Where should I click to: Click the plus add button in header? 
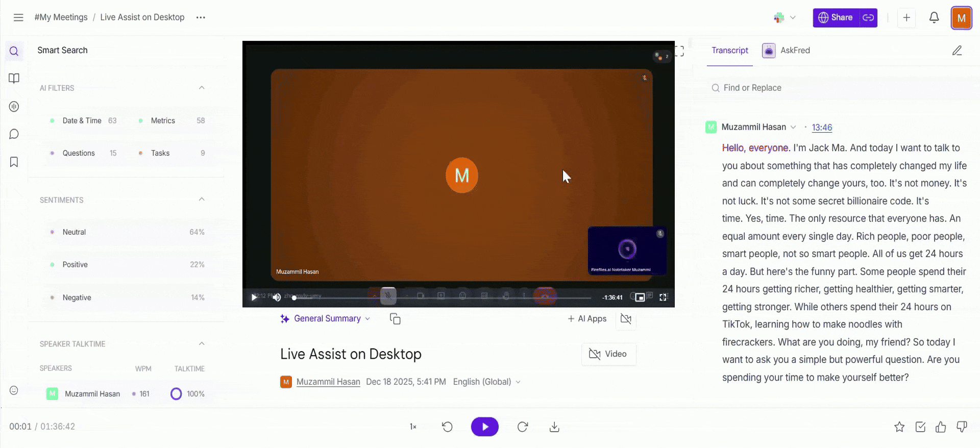(906, 18)
